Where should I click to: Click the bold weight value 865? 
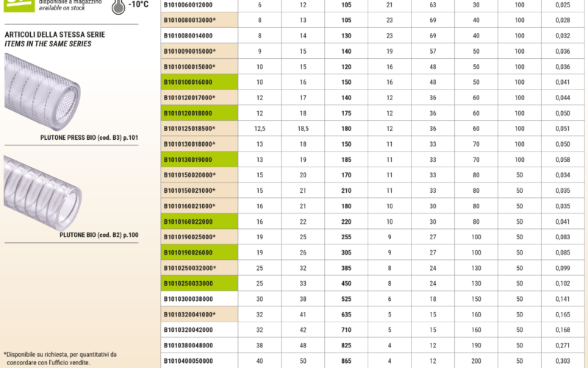(x=345, y=361)
